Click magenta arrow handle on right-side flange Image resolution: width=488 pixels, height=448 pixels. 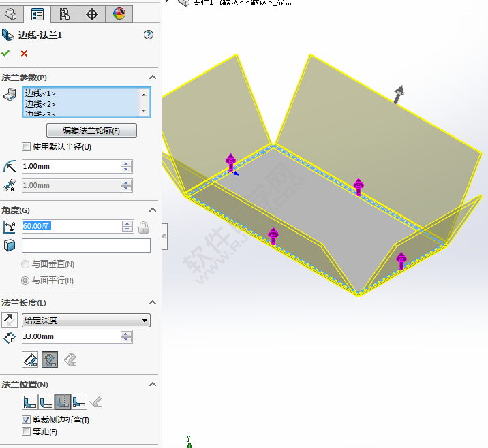coord(401,261)
